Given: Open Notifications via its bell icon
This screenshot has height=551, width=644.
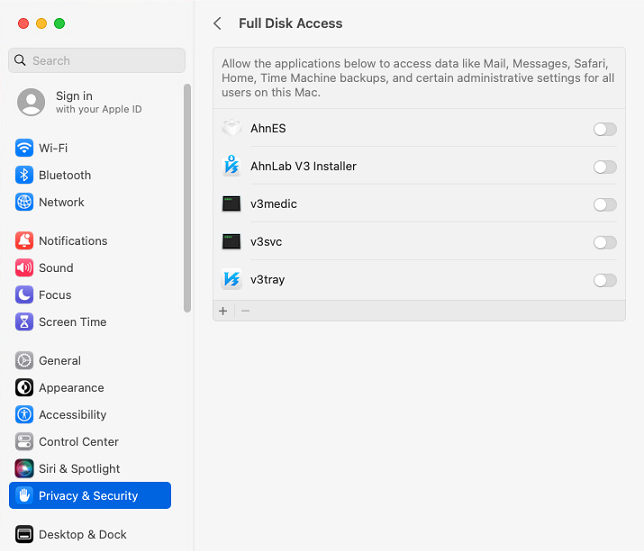Looking at the screenshot, I should click(24, 241).
